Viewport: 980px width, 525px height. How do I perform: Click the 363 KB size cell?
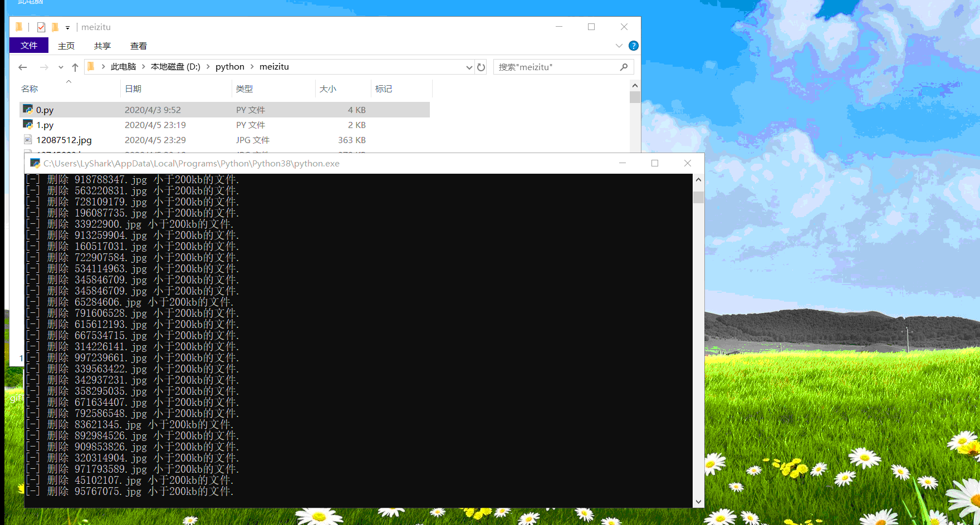tap(352, 140)
